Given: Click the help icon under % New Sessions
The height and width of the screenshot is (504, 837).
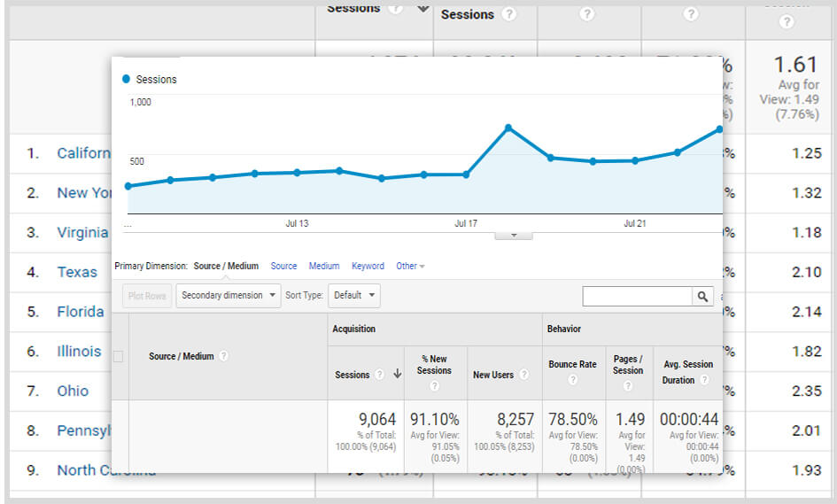Looking at the screenshot, I should pos(434,386).
